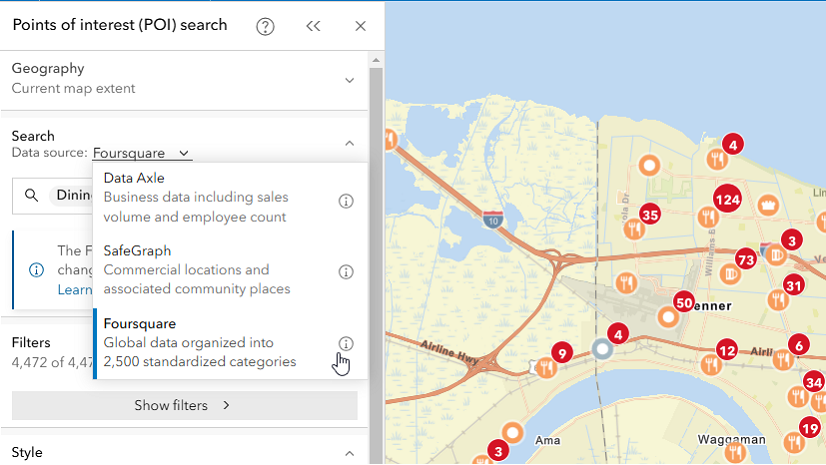Click the search magnifier icon

point(31,195)
